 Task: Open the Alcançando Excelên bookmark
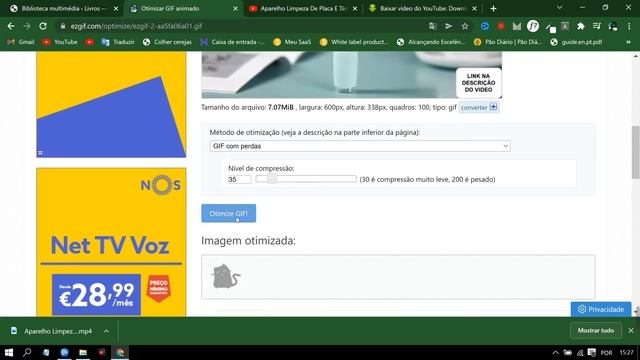431,42
